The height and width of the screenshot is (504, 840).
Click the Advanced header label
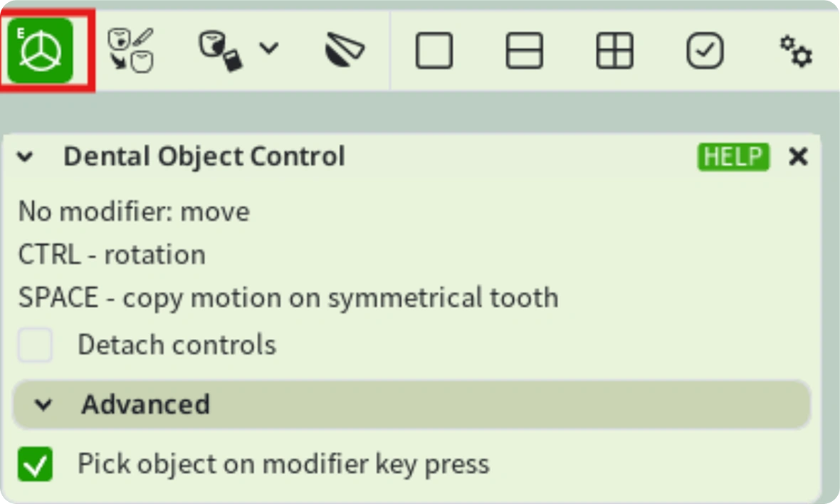pyautogui.click(x=145, y=404)
